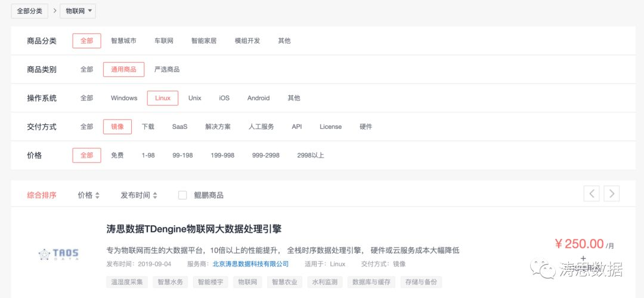This screenshot has width=644, height=298.
Task: Filter delivery method by 人工服务
Action: click(261, 127)
